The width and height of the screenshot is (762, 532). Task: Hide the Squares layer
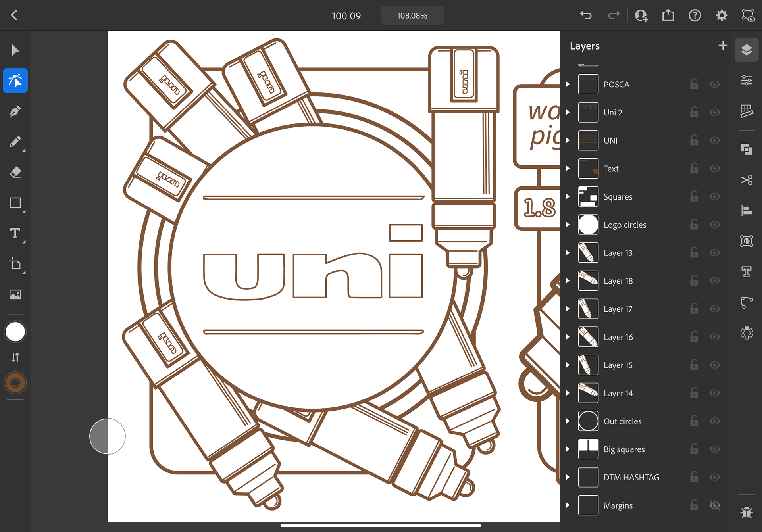(x=715, y=196)
